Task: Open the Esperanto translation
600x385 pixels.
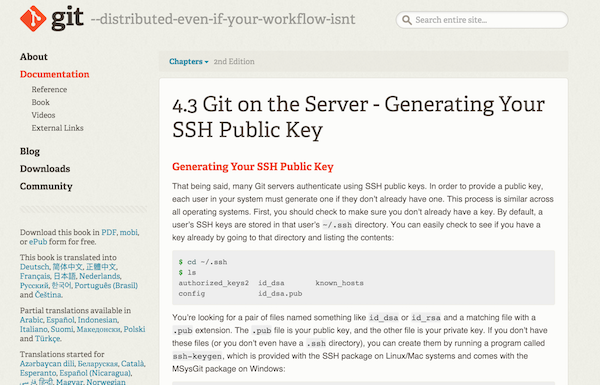Action: pyautogui.click(x=38, y=373)
